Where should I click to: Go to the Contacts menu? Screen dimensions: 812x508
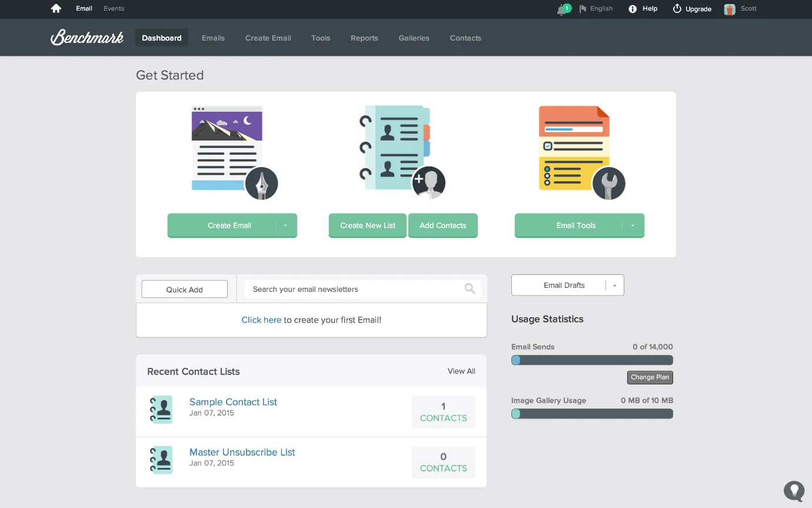(465, 38)
